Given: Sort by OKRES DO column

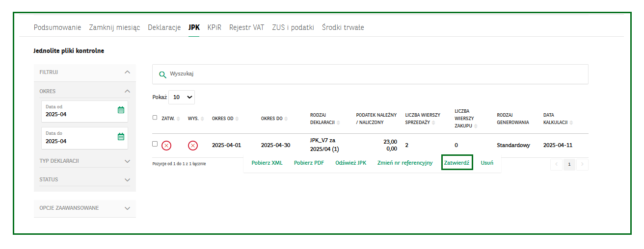Looking at the screenshot, I should pos(286,119).
